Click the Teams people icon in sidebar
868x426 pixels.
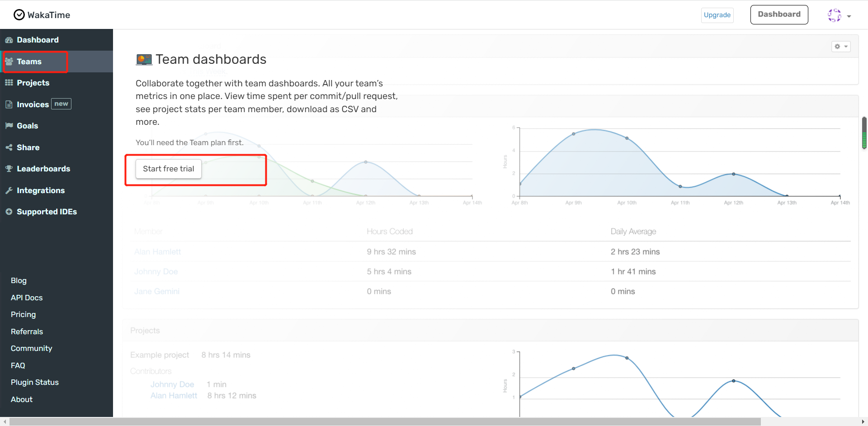(x=9, y=62)
